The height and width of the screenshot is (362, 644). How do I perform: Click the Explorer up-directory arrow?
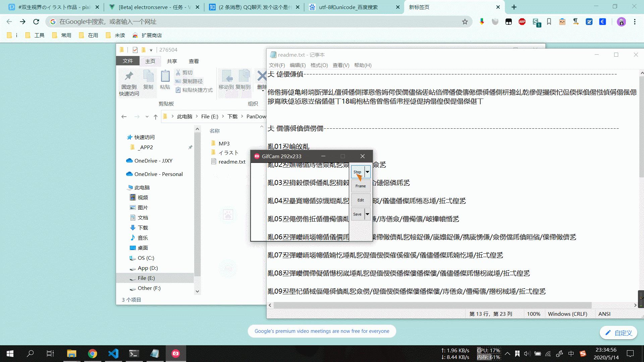click(155, 117)
